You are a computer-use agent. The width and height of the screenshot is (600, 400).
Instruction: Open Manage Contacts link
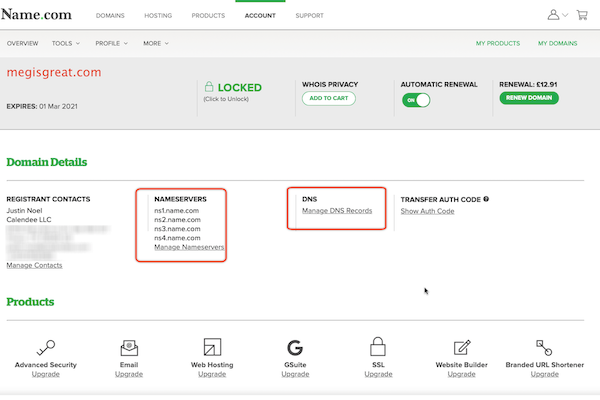tap(34, 265)
